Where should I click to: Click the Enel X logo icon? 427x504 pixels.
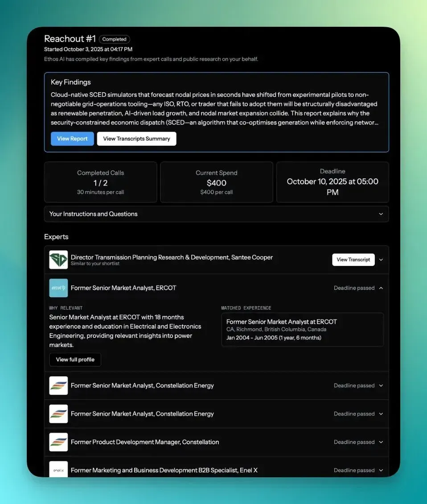(58, 469)
